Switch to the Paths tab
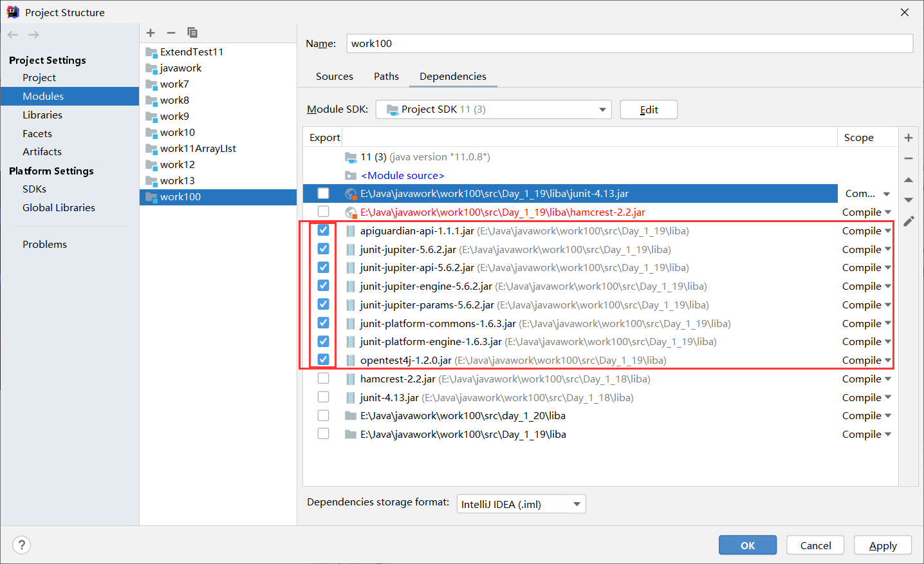Screen dimensions: 924x564 386,77
